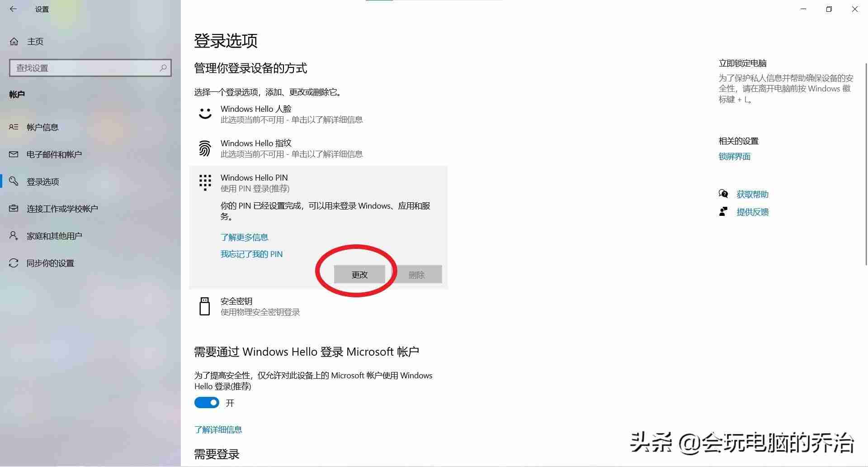The width and height of the screenshot is (868, 467).
Task: Click the search magnifier in 查找设置 box
Action: click(x=163, y=68)
